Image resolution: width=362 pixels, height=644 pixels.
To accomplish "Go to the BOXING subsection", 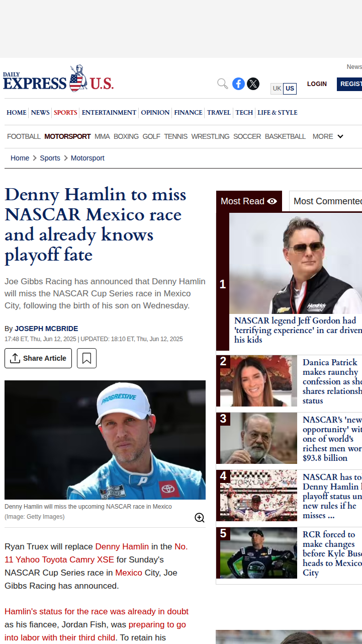I will tap(126, 136).
